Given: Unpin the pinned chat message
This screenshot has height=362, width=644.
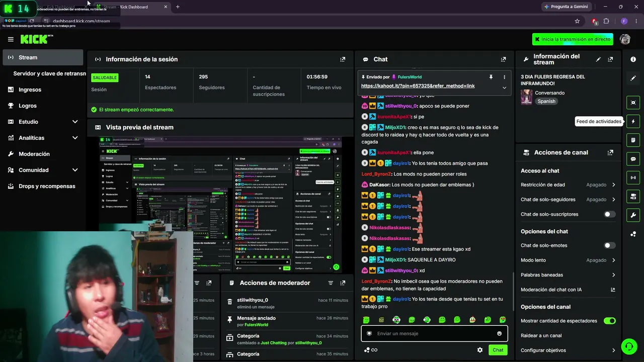Looking at the screenshot, I should (x=491, y=77).
